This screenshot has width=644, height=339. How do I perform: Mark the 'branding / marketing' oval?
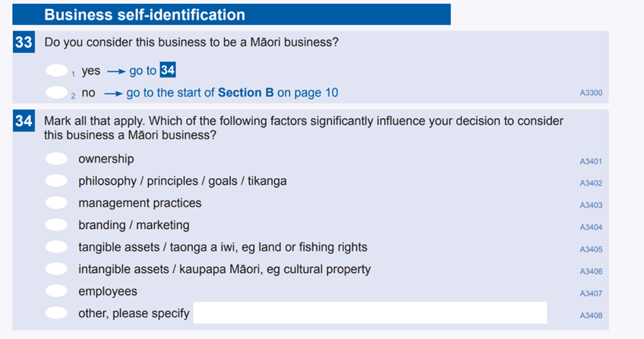click(x=56, y=225)
